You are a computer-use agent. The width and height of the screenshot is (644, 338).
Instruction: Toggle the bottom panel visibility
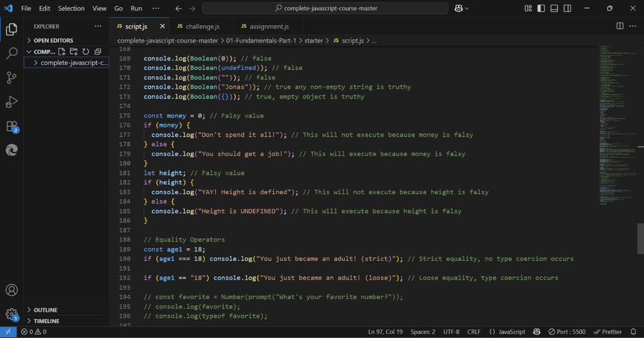pyautogui.click(x=554, y=8)
